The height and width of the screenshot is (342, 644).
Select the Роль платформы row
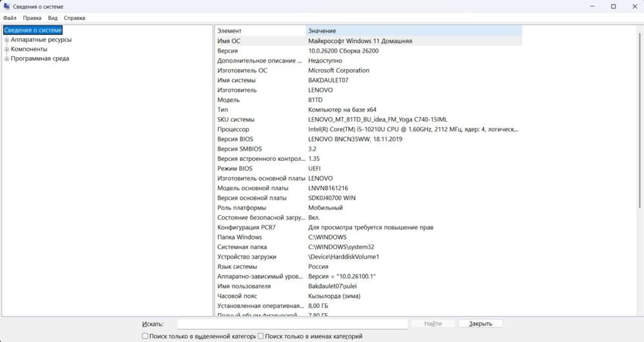pos(368,208)
